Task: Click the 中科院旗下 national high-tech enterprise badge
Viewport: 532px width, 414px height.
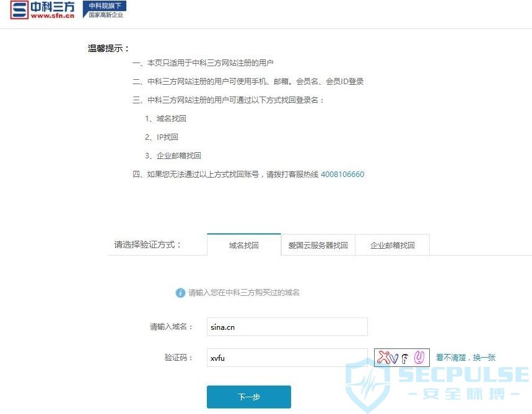Action: coord(105,9)
